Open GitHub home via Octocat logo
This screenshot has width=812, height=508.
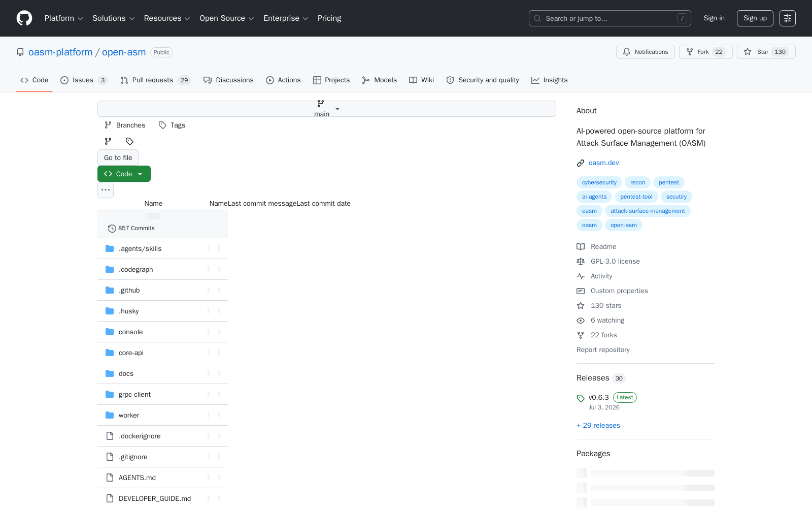pos(24,18)
